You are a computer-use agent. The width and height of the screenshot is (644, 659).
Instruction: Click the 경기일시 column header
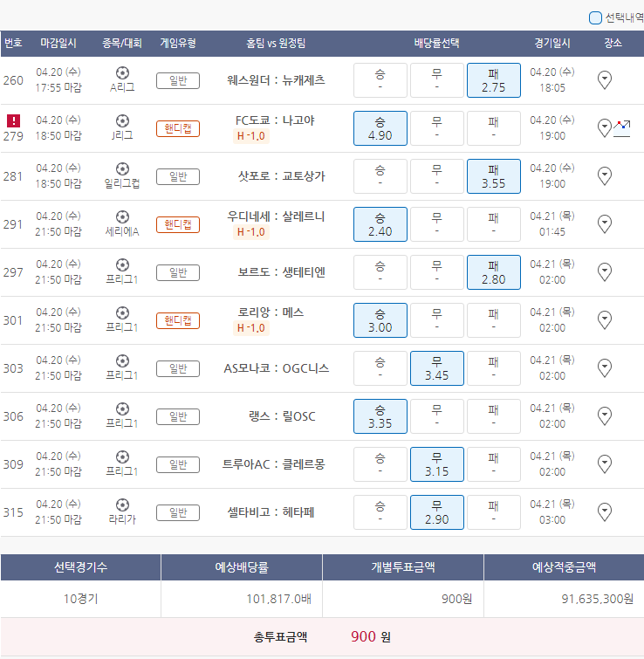552,43
